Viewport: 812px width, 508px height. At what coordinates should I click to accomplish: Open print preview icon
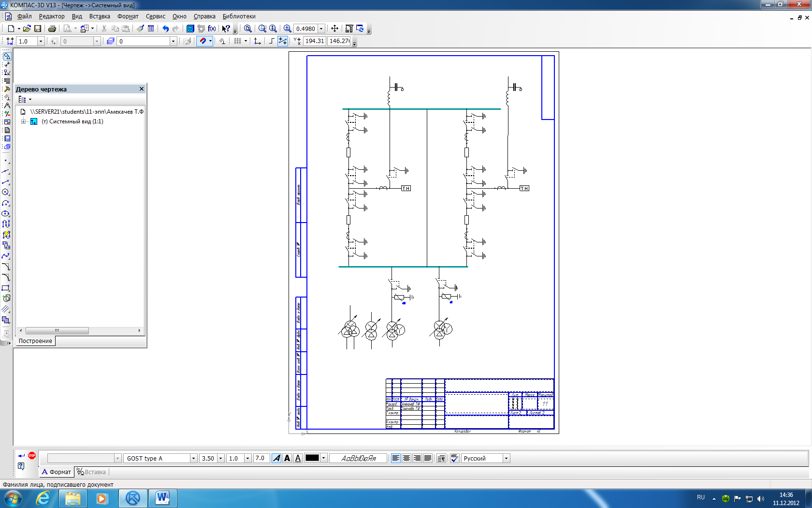(x=68, y=29)
